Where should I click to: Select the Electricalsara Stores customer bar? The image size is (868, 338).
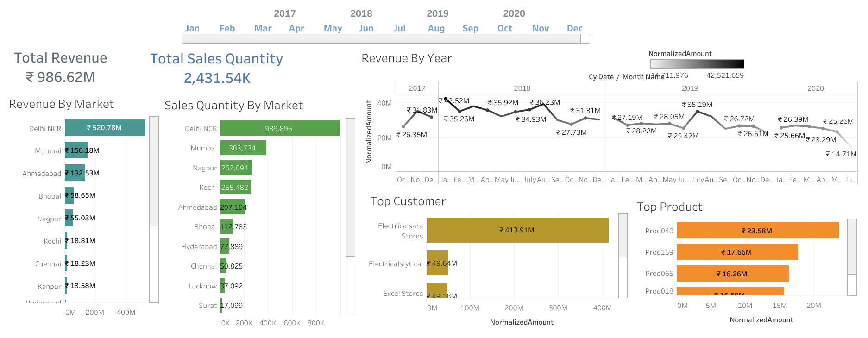(517, 230)
